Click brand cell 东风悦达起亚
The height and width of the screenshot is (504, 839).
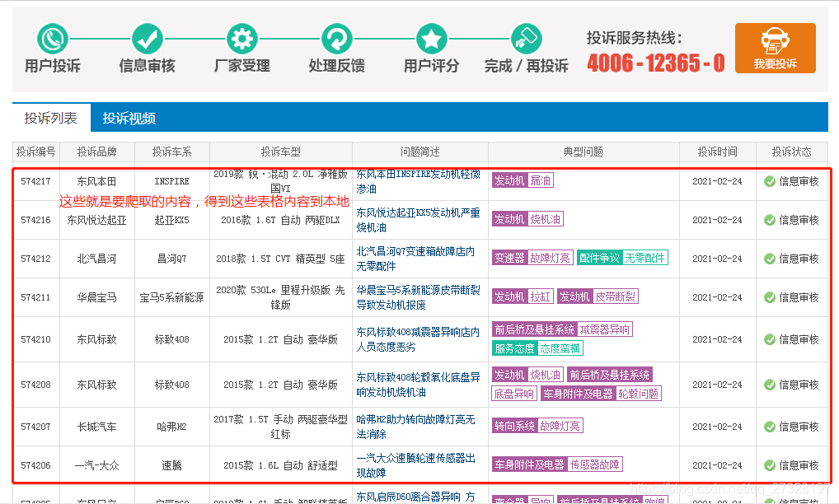97,220
